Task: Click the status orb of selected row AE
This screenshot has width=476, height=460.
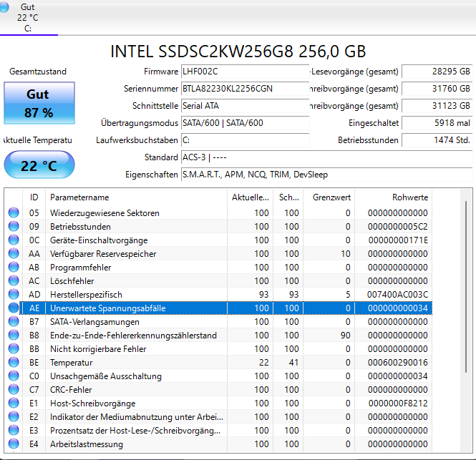Action: coord(14,308)
